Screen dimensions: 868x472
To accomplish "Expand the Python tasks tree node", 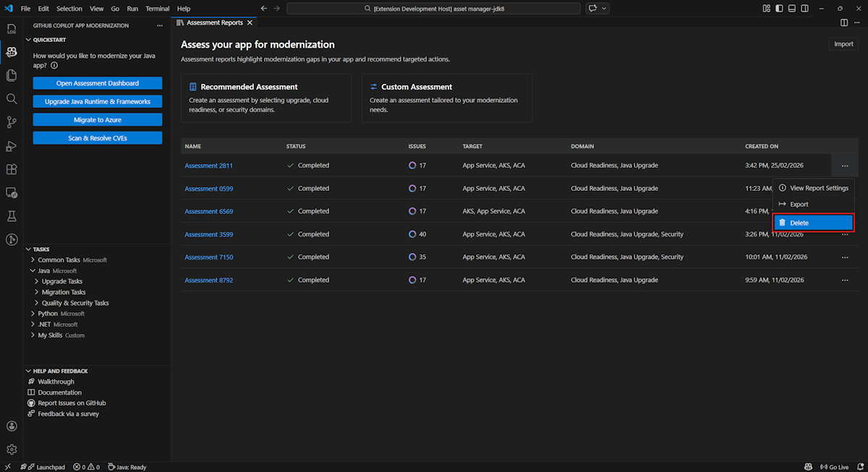I will coord(33,314).
